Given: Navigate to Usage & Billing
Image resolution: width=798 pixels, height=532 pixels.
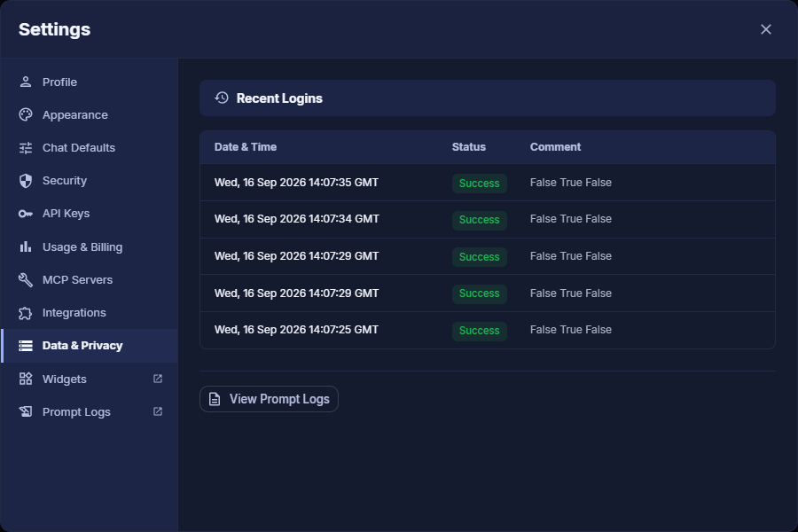Looking at the screenshot, I should (x=90, y=246).
